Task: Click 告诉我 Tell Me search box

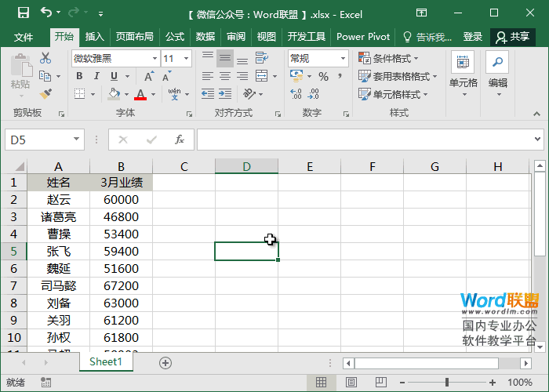Action: pos(427,37)
